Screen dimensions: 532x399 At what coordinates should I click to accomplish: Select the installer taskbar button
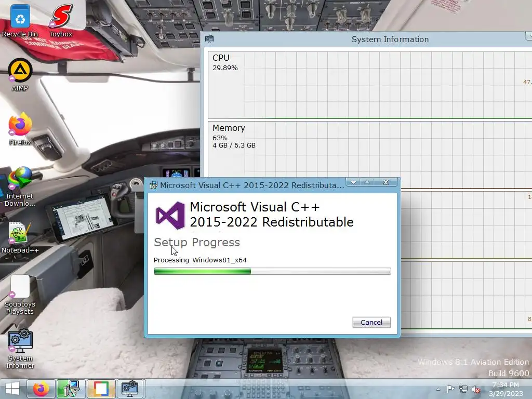point(71,389)
